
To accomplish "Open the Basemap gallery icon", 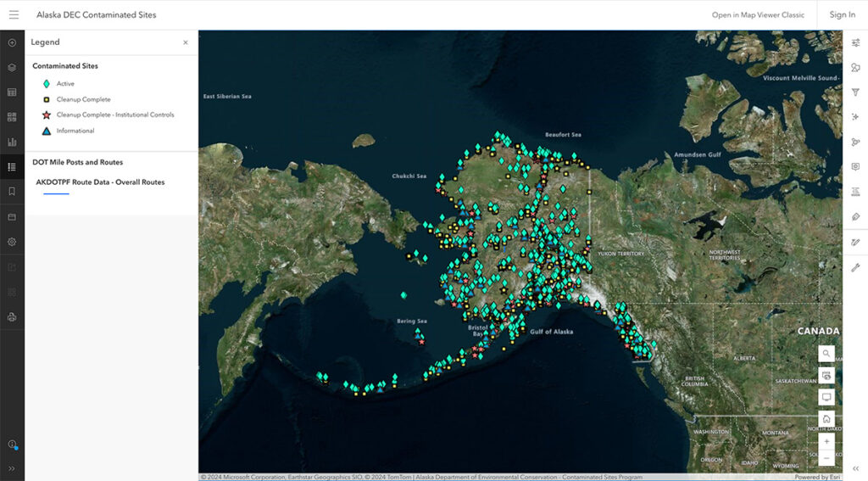I will (12, 117).
